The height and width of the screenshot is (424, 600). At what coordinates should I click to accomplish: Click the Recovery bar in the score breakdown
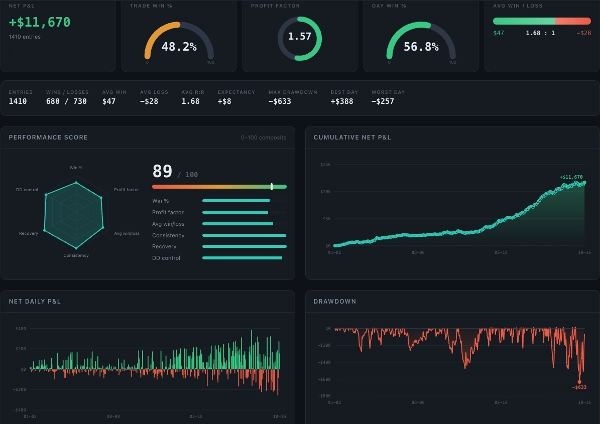click(245, 246)
